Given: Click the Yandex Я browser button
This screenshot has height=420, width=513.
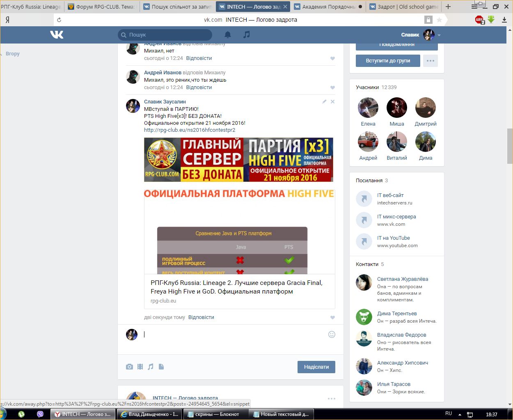Looking at the screenshot, I should point(7,20).
